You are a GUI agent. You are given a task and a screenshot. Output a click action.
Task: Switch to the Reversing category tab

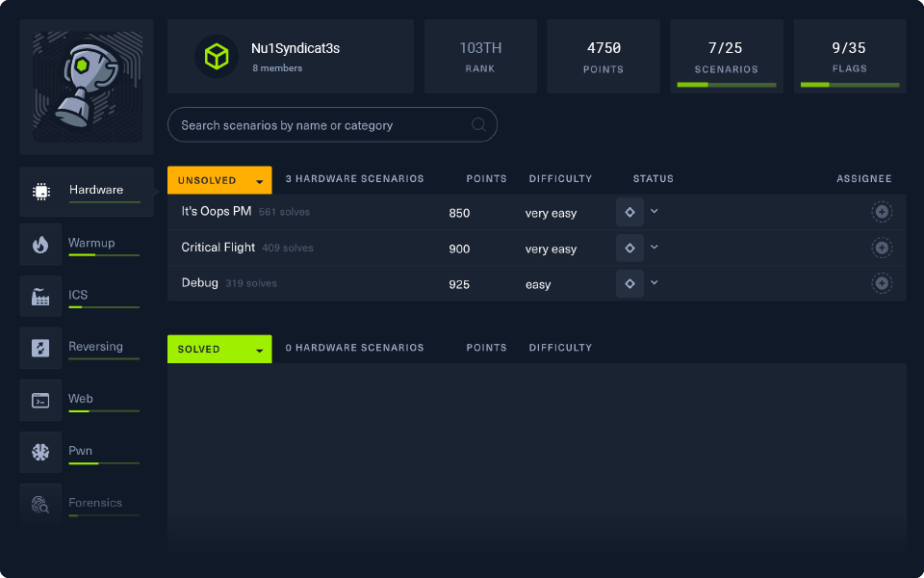[x=80, y=348]
